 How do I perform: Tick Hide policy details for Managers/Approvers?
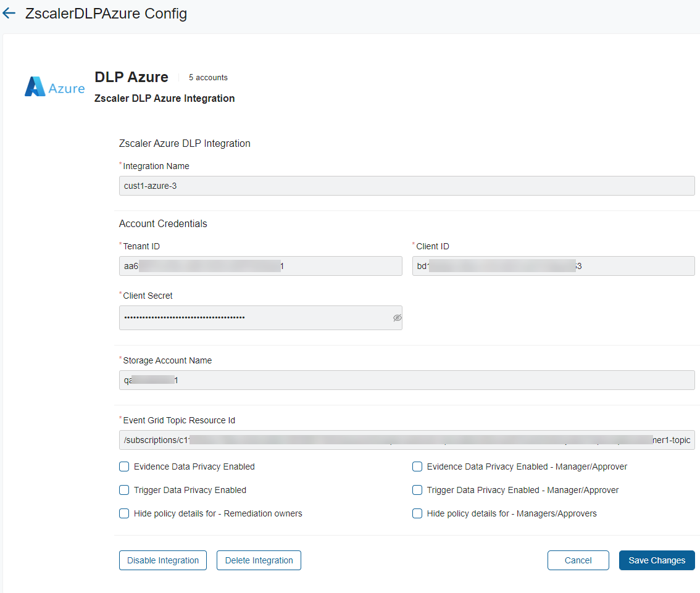click(417, 513)
